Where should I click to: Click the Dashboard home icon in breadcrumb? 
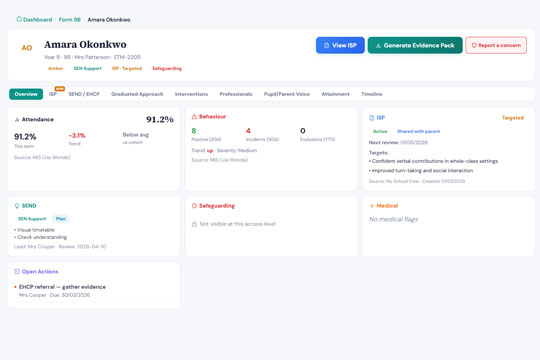[x=19, y=19]
